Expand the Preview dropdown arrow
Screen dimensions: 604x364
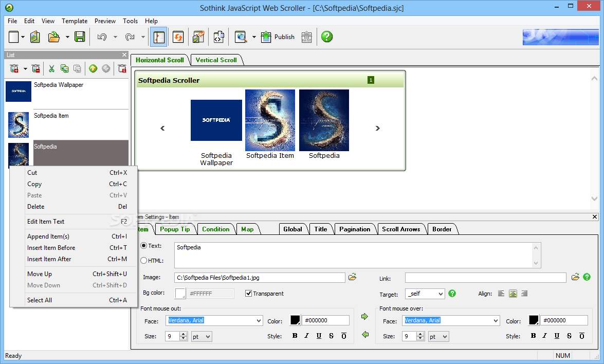pos(254,37)
